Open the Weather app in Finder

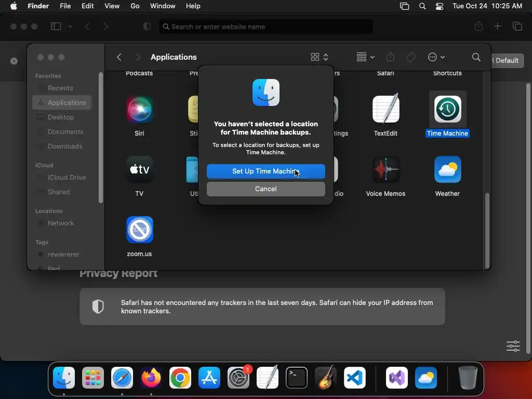point(447,169)
